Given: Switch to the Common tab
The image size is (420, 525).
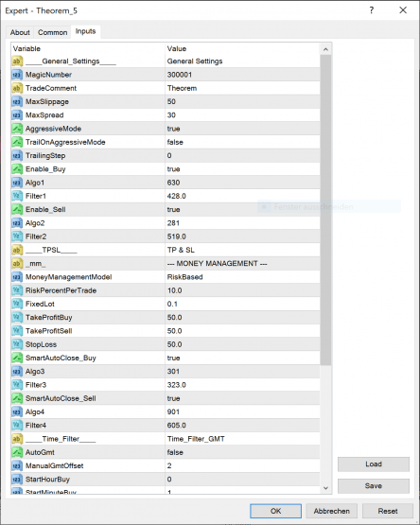Looking at the screenshot, I should [53, 32].
